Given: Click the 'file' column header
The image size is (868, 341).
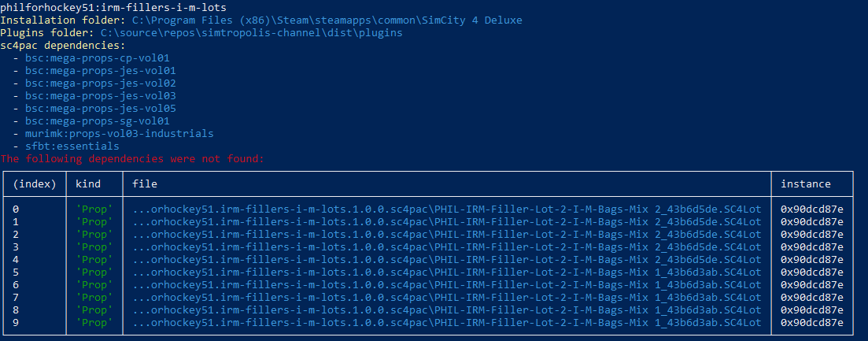Looking at the screenshot, I should (x=145, y=183).
